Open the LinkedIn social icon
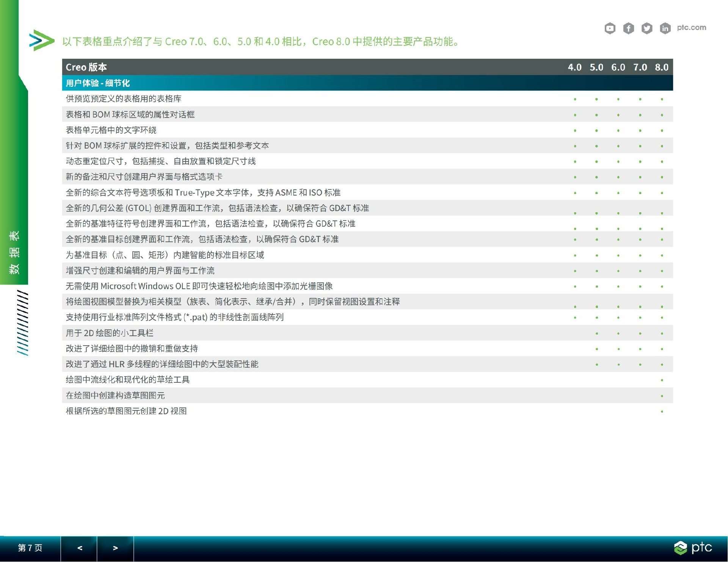Screen dimensions: 728x562 pos(665,28)
